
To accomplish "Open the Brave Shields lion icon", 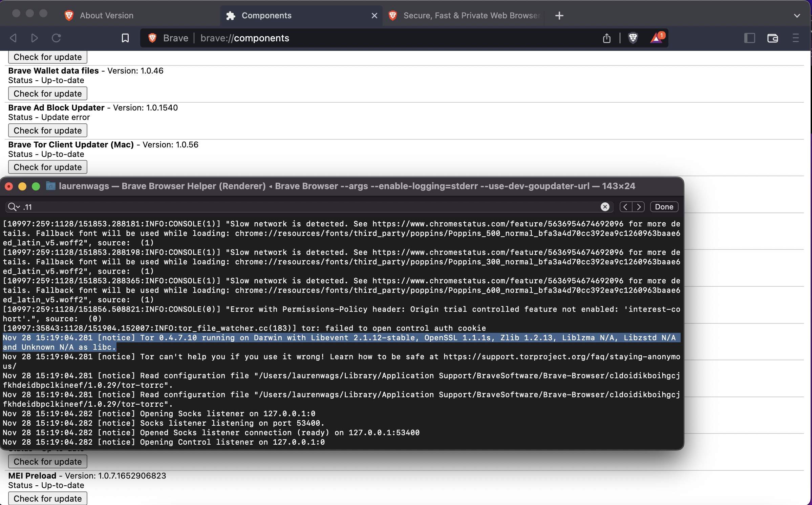I will pyautogui.click(x=633, y=38).
